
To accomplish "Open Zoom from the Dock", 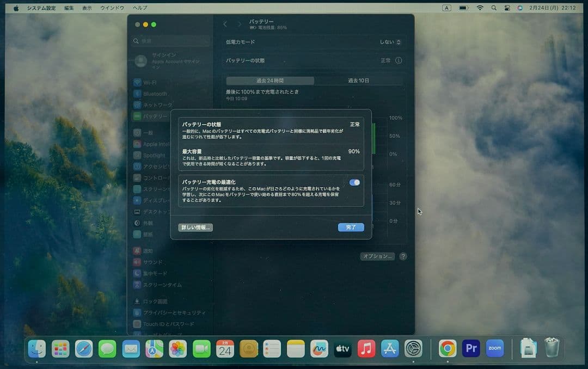I will click(x=494, y=348).
